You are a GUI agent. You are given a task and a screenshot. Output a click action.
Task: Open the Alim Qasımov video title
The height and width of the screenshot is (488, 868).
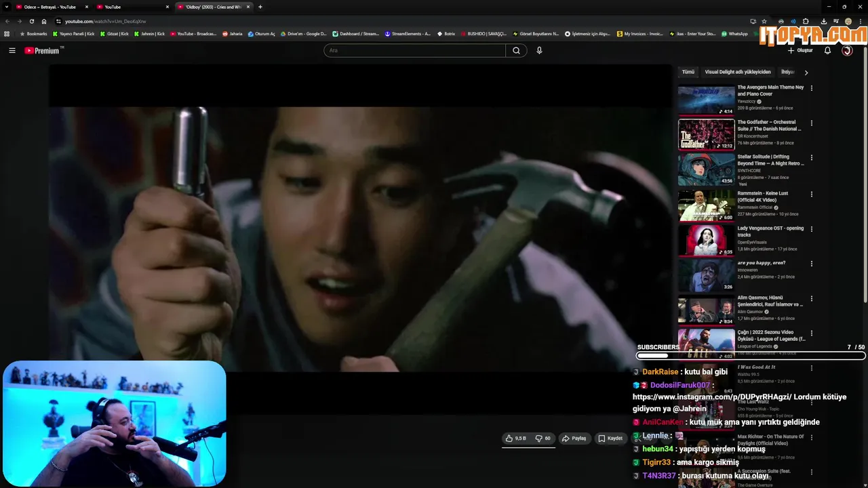[770, 301]
